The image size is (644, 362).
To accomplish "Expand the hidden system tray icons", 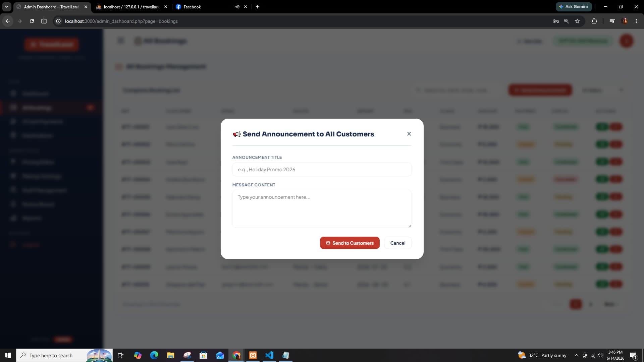I will pyautogui.click(x=576, y=355).
